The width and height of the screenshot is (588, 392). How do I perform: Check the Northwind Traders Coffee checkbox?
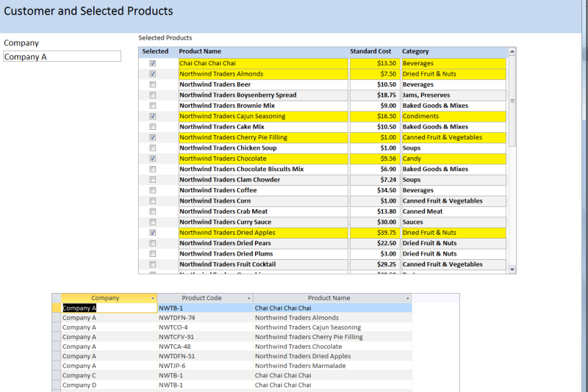153,190
